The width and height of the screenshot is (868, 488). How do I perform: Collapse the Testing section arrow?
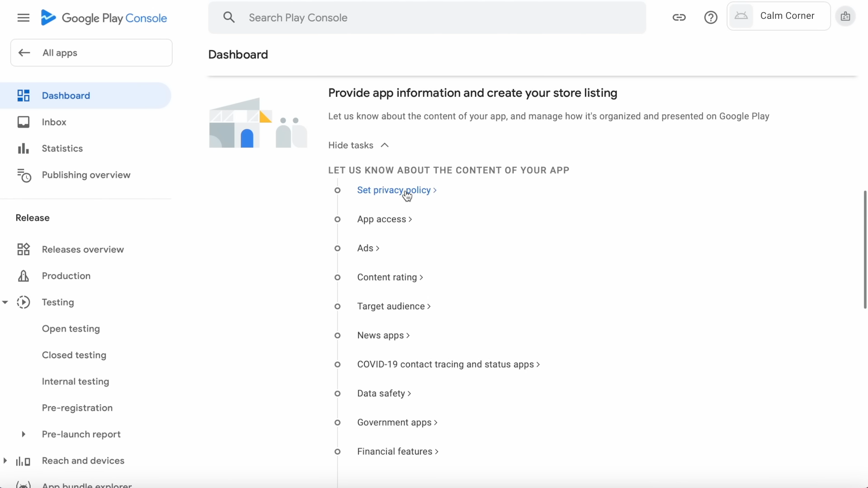point(5,302)
